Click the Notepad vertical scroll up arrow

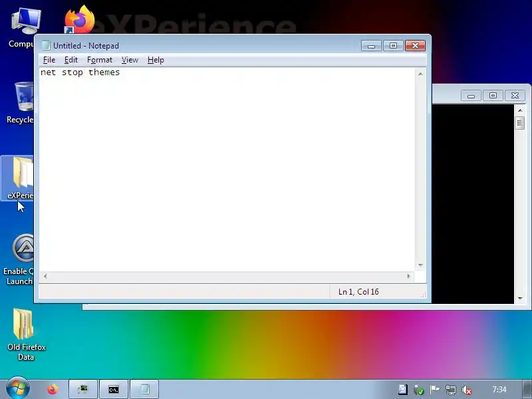[420, 74]
